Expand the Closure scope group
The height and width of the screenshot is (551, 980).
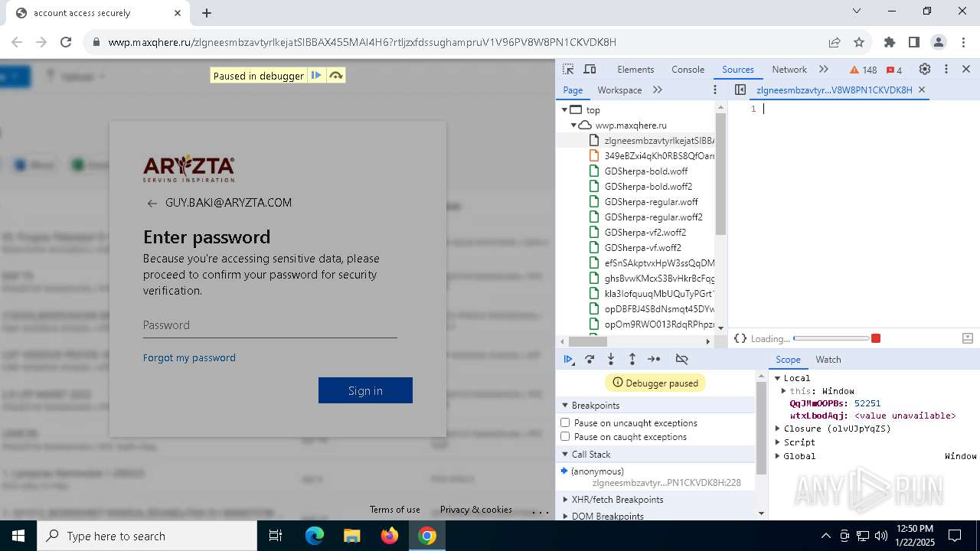click(777, 429)
